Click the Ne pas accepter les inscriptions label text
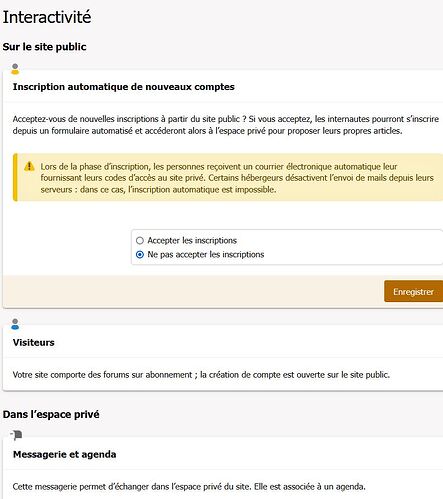 (206, 255)
